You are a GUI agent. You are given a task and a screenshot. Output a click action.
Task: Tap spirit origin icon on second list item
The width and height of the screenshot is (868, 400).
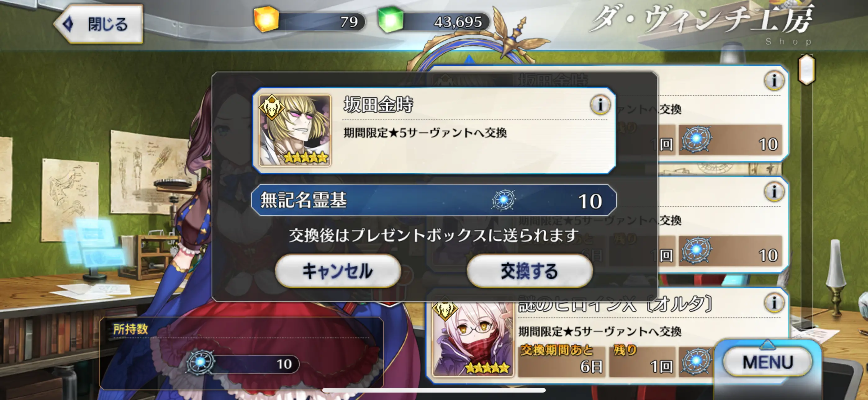[x=696, y=250]
